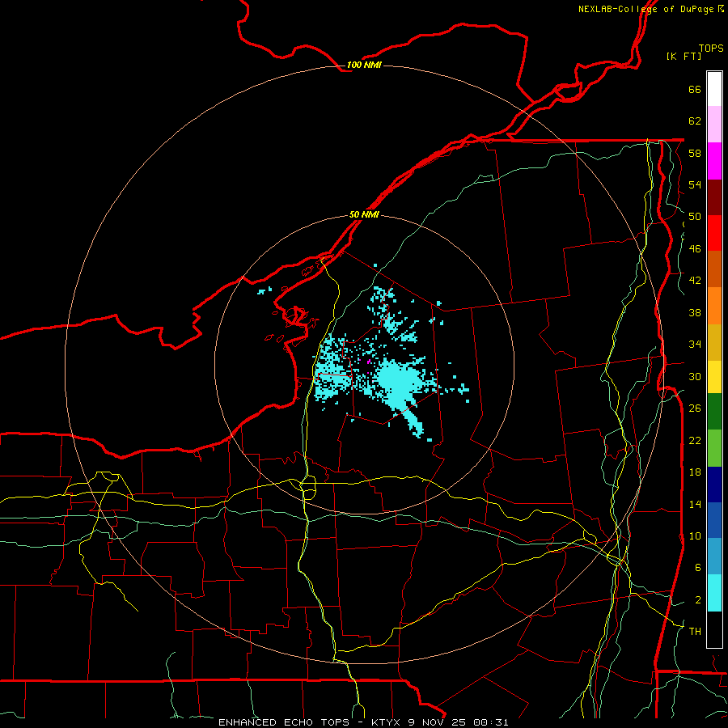Click the legend value "6"
Viewport: 728px width, 728px height.
coord(698,567)
